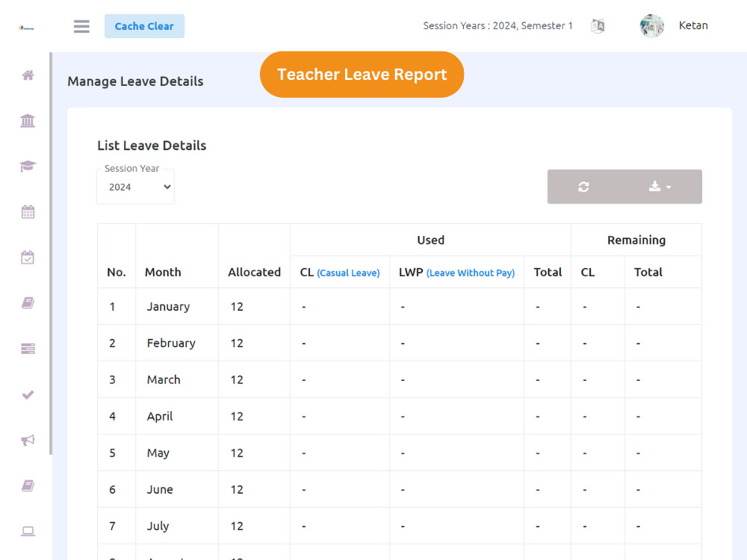747x560 pixels.
Task: Open the institution icon in the sidebar
Action: 28,120
